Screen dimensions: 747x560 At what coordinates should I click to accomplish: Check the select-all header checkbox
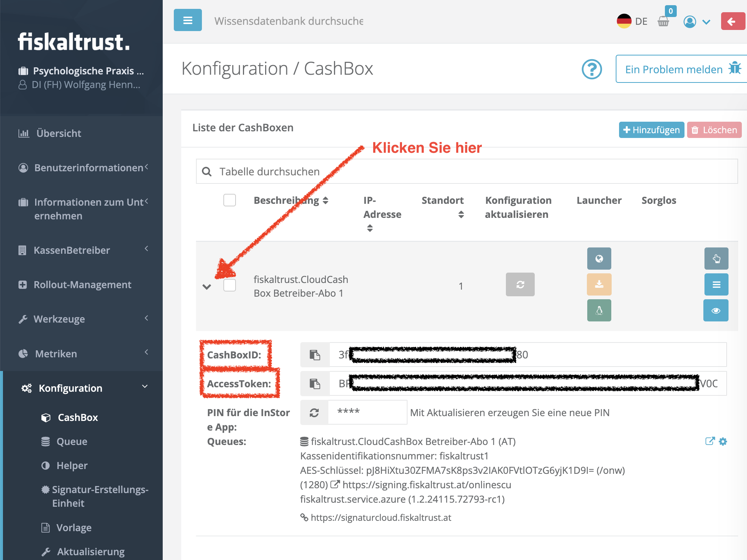[230, 200]
